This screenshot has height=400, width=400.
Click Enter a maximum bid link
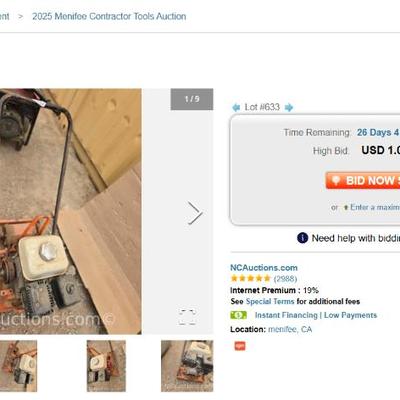click(x=375, y=207)
